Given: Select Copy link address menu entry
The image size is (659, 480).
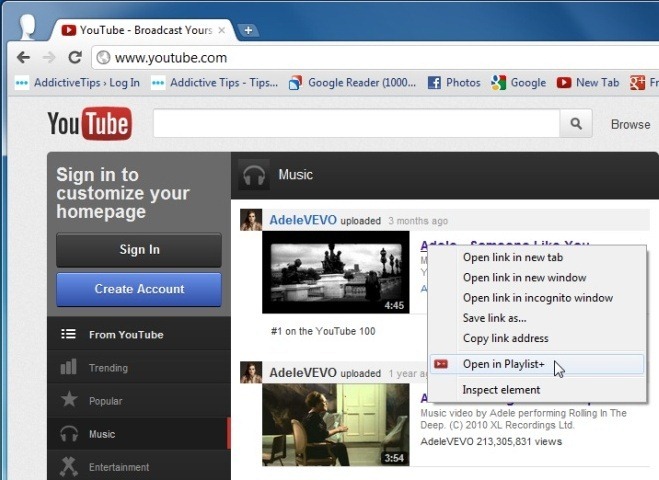Looking at the screenshot, I should [x=505, y=338].
